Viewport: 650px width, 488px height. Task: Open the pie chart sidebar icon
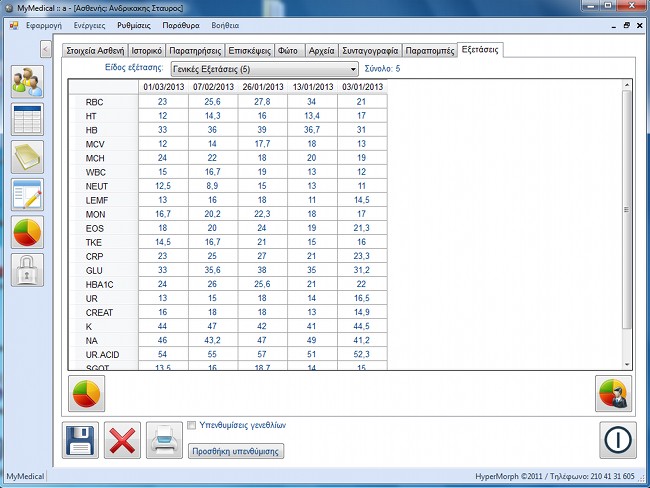pyautogui.click(x=27, y=232)
